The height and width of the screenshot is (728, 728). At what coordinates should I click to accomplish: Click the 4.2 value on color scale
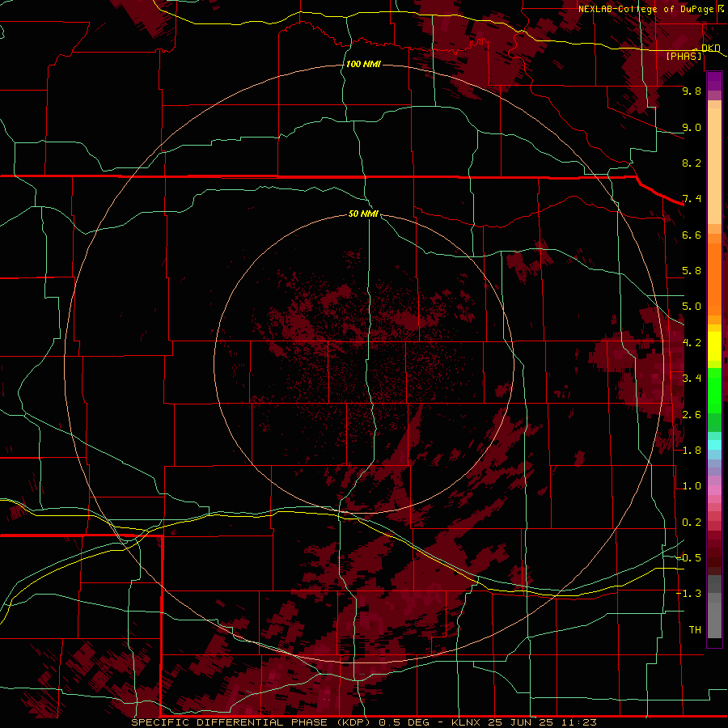pos(692,343)
